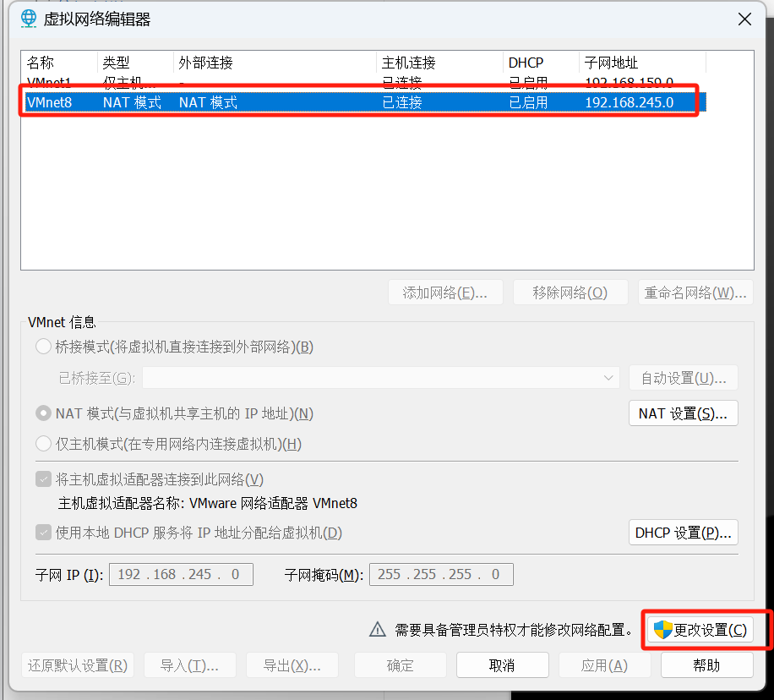Open the 已桥接至 dropdown

[380, 378]
